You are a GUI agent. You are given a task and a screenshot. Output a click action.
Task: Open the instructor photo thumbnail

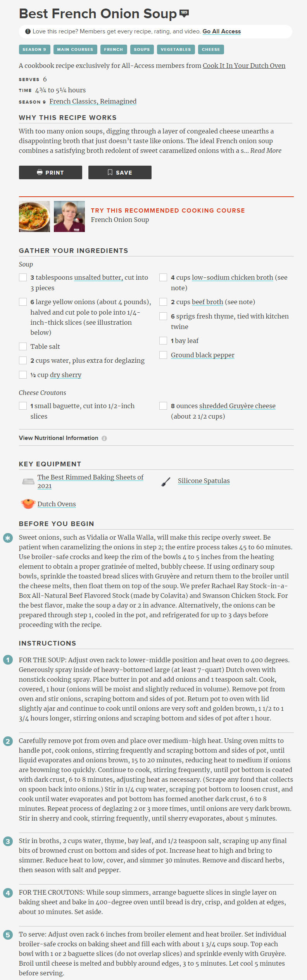(x=69, y=216)
